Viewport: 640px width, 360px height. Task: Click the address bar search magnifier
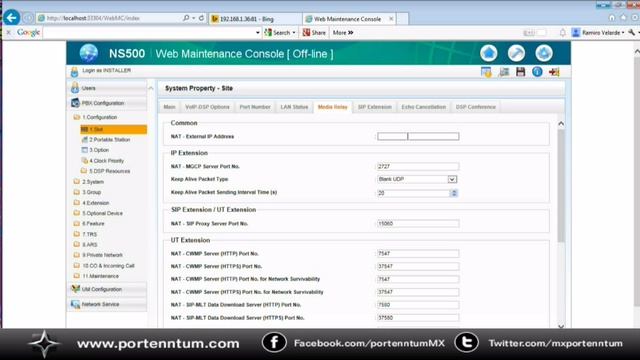[x=186, y=18]
